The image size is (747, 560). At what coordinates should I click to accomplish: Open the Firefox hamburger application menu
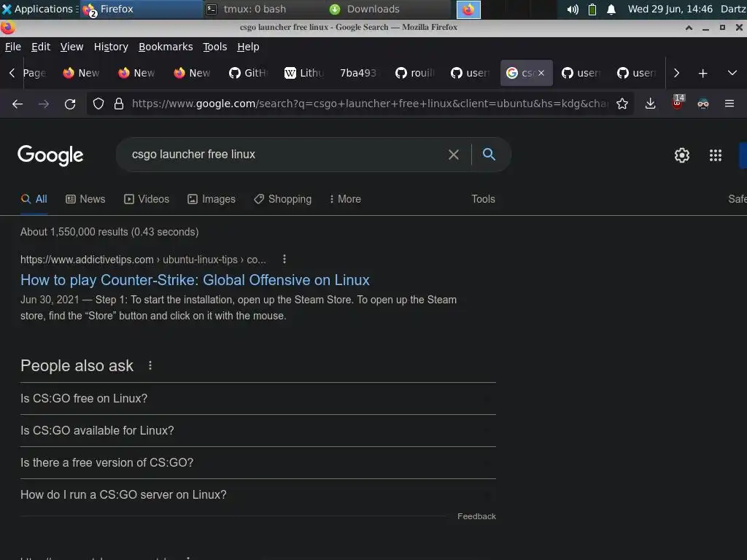coord(729,104)
